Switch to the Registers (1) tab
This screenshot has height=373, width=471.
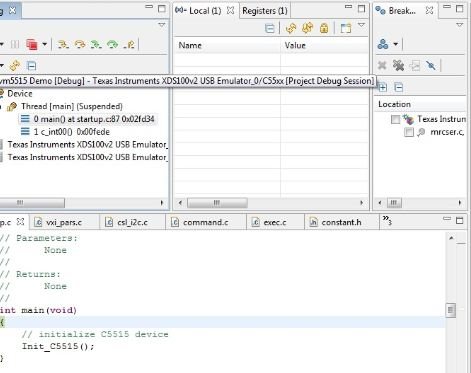265,11
